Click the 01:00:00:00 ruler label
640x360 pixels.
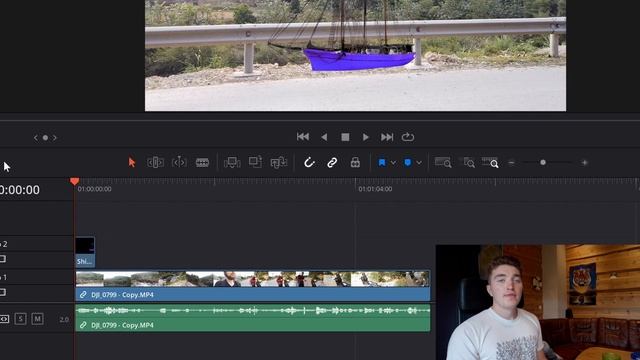(x=94, y=189)
